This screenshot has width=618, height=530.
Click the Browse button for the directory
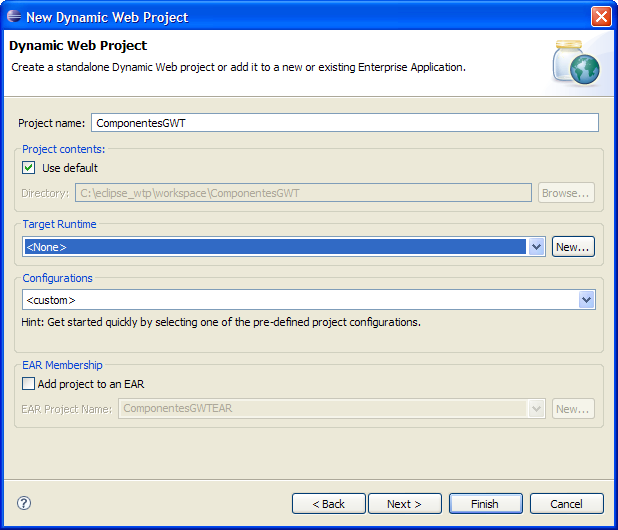567,193
